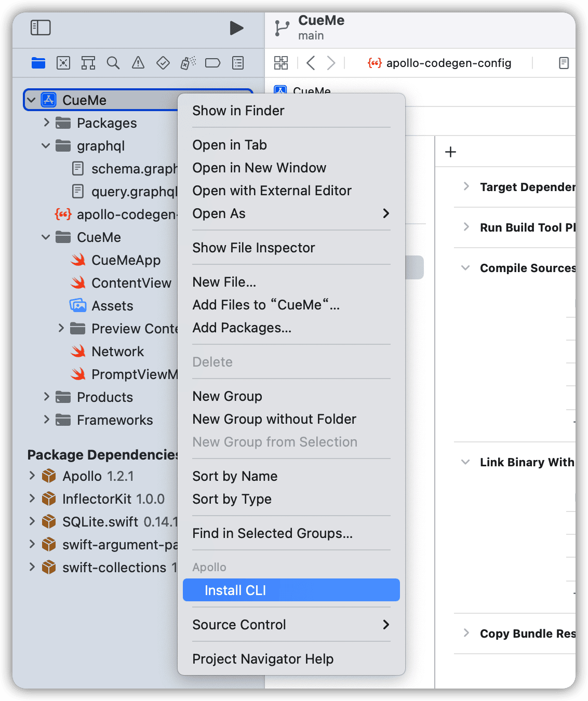Collapse Link Binary With Libraries phase
This screenshot has height=701, width=588.
[465, 462]
